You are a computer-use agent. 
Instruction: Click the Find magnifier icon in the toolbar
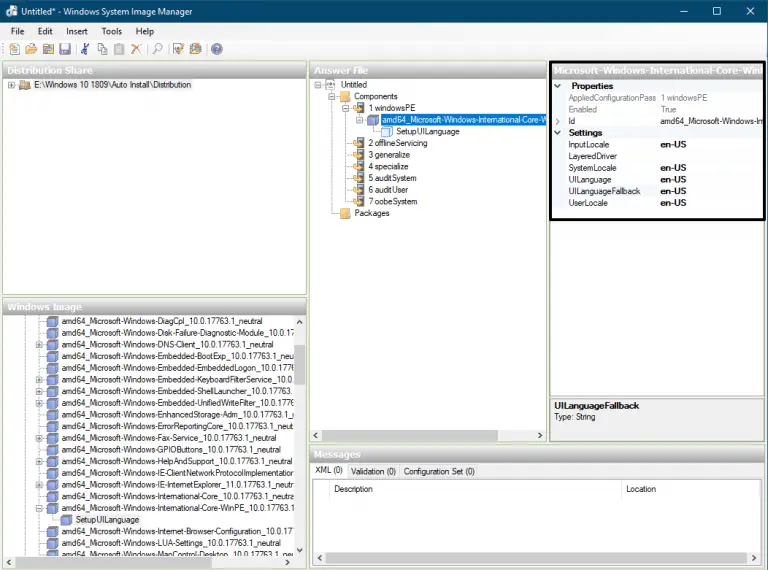(x=157, y=49)
